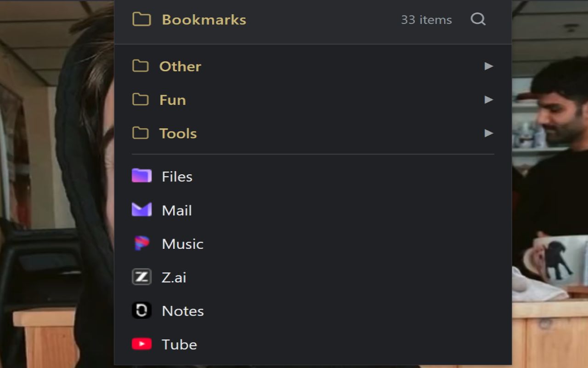Click the Fun folder icon
Screen dimensions: 588x368
pos(140,99)
